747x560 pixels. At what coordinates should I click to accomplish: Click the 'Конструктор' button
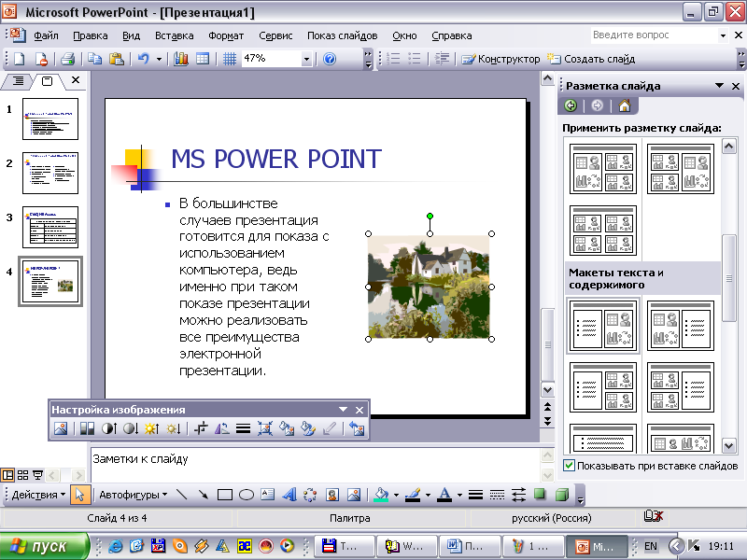click(x=500, y=59)
